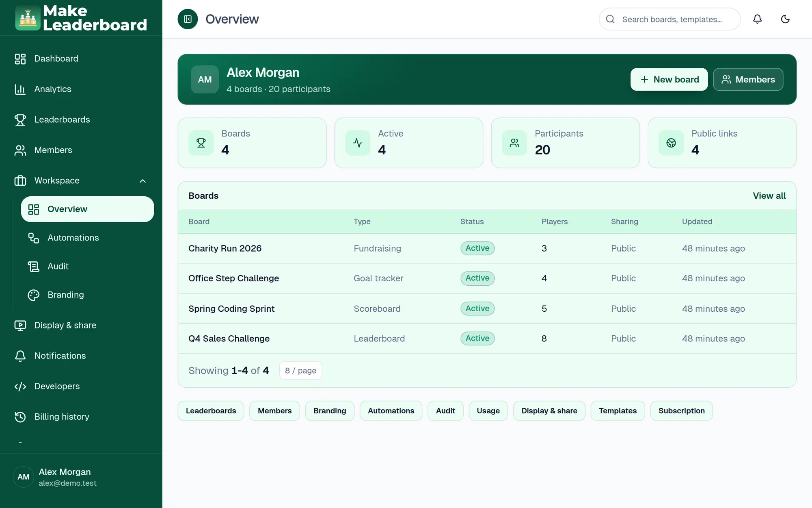
Task: Click the people icon on the Participants card
Action: pyautogui.click(x=514, y=143)
